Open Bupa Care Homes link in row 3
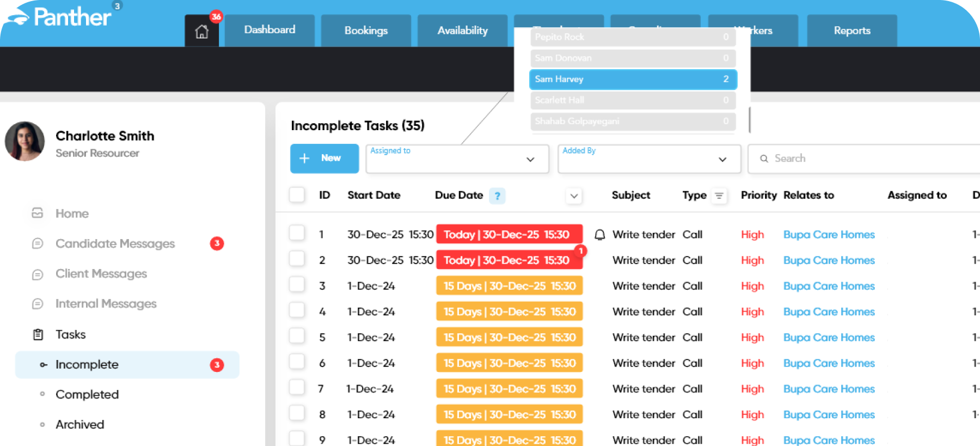980x446 pixels. [829, 286]
